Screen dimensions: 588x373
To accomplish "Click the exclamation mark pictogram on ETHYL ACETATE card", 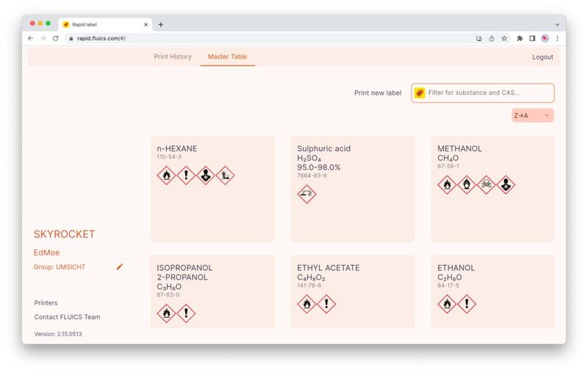I will (x=326, y=304).
